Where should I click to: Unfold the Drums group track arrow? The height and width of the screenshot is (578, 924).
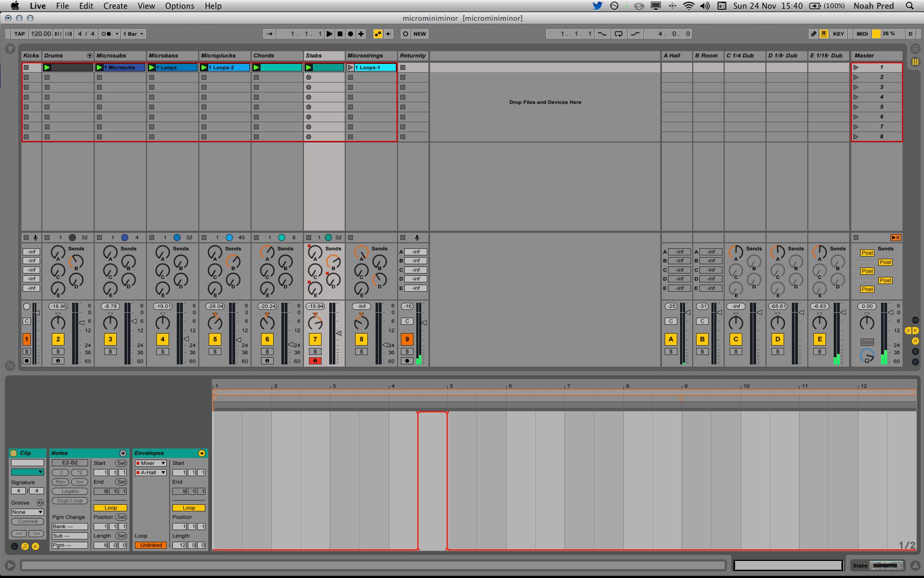(x=89, y=56)
